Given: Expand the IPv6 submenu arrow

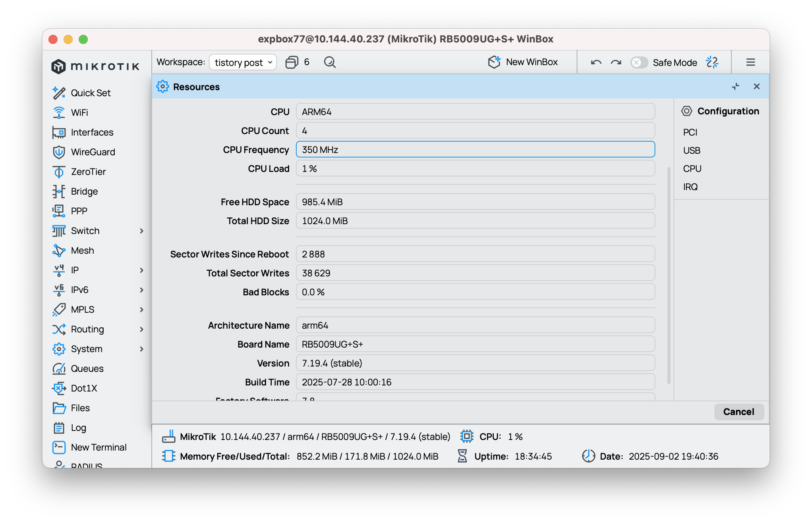Looking at the screenshot, I should pyautogui.click(x=142, y=290).
